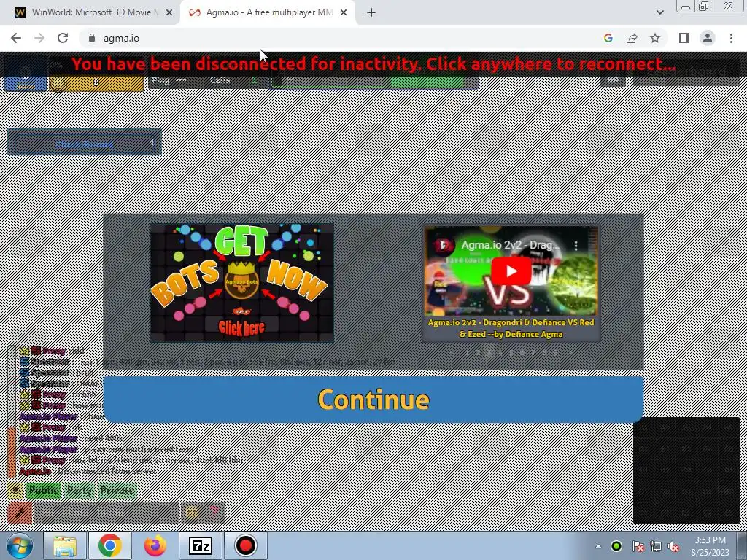
Task: View site information via the lock icon
Action: tap(92, 38)
